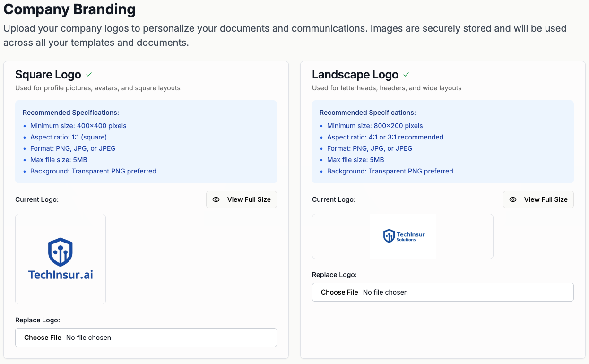Click the Company Branding page heading
Screen dimensions: 589x364
point(69,9)
